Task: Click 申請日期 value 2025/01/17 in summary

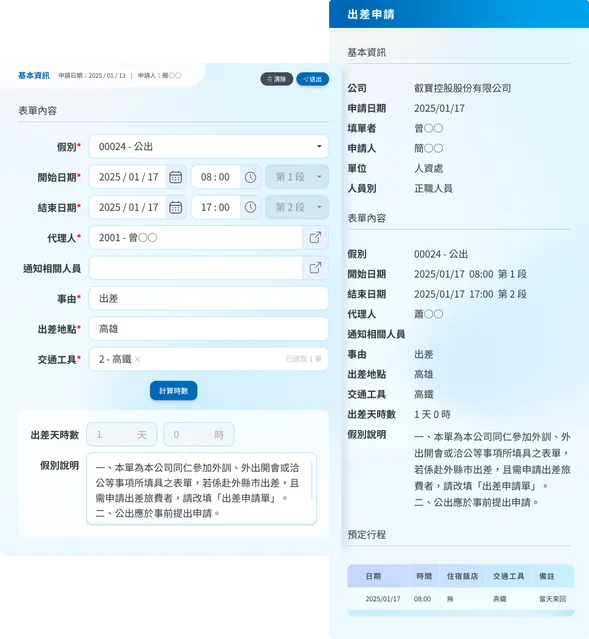Action: point(439,108)
